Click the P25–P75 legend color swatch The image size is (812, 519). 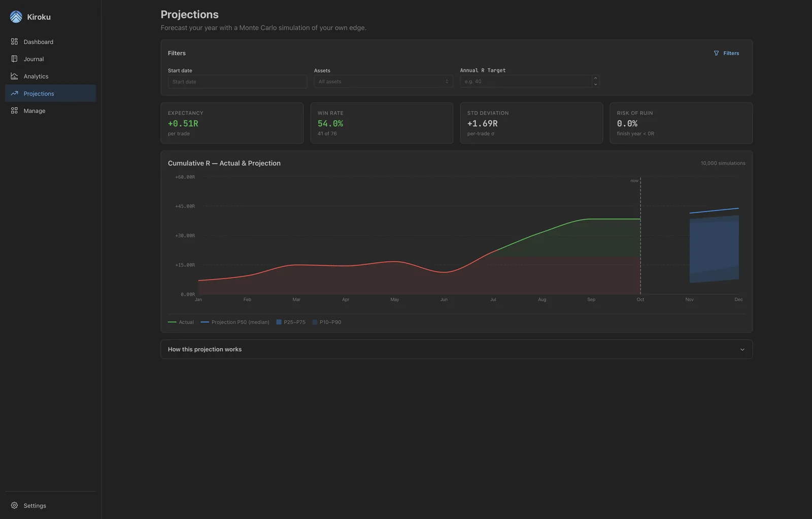click(x=279, y=322)
